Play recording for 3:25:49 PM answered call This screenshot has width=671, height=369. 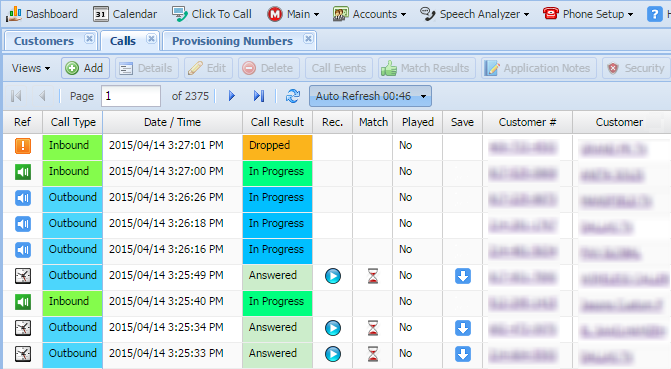click(x=333, y=276)
